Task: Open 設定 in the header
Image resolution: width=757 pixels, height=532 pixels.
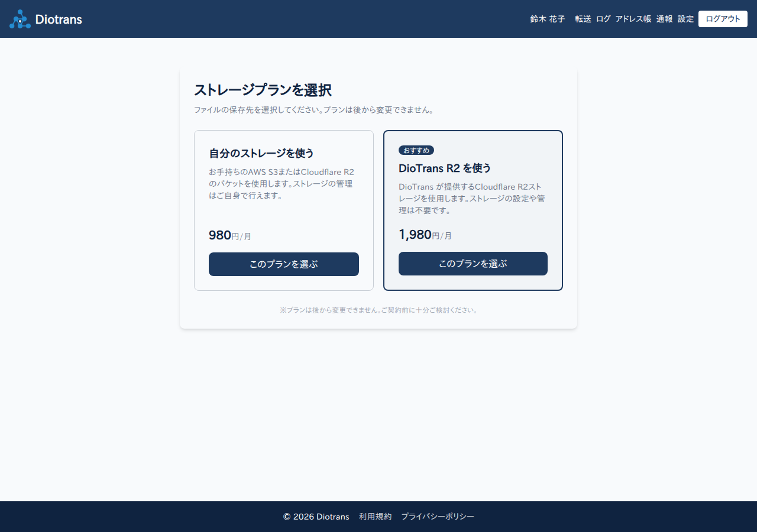Action: point(686,19)
